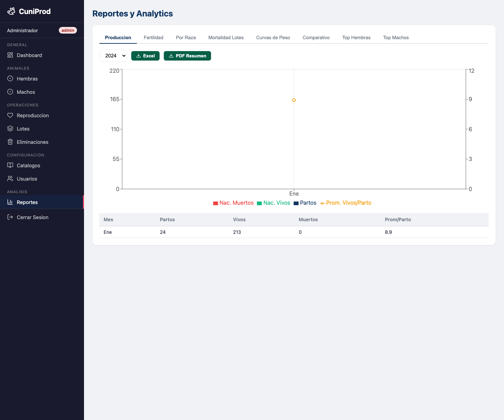Click the Hembras circle icon
Viewport: 504px width, 420px height.
coord(10,78)
